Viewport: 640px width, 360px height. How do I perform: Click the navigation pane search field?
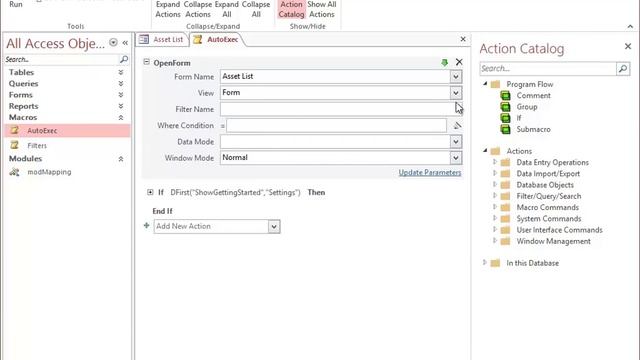[x=61, y=60]
